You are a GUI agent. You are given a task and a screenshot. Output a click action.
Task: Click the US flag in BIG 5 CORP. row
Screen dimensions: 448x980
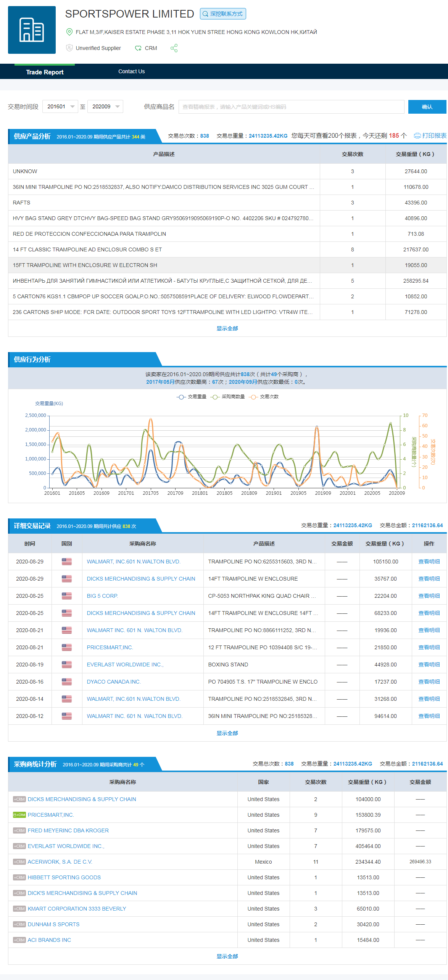(x=67, y=596)
